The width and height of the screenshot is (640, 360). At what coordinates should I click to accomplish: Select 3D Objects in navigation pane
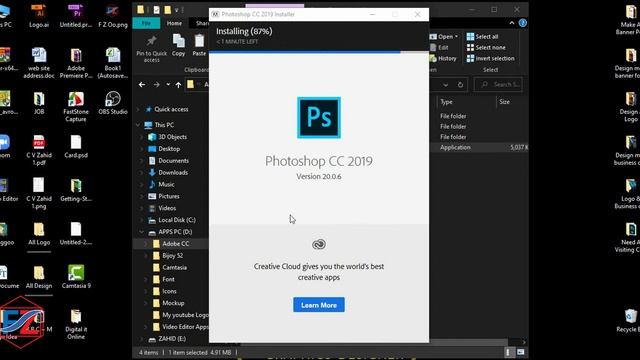[168, 137]
